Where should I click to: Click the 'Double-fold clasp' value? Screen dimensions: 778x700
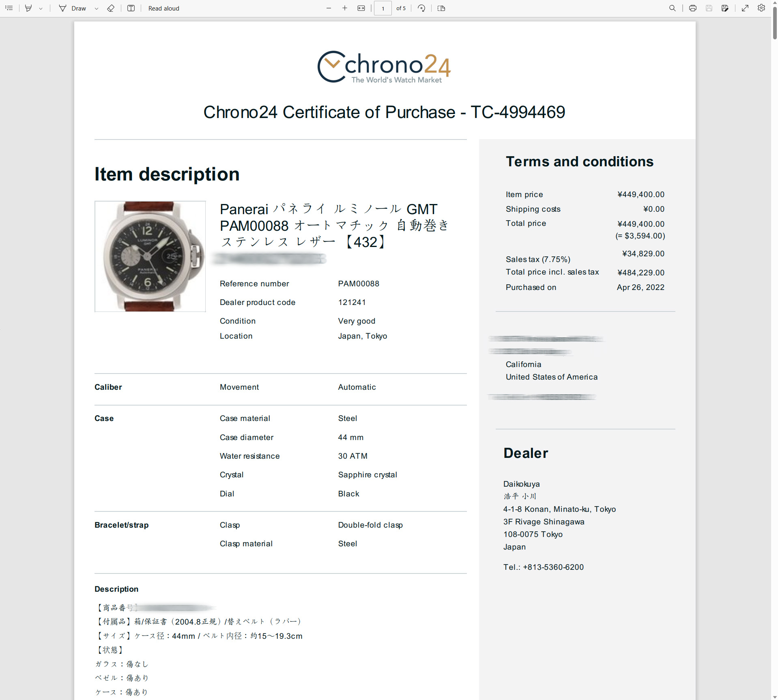click(370, 525)
